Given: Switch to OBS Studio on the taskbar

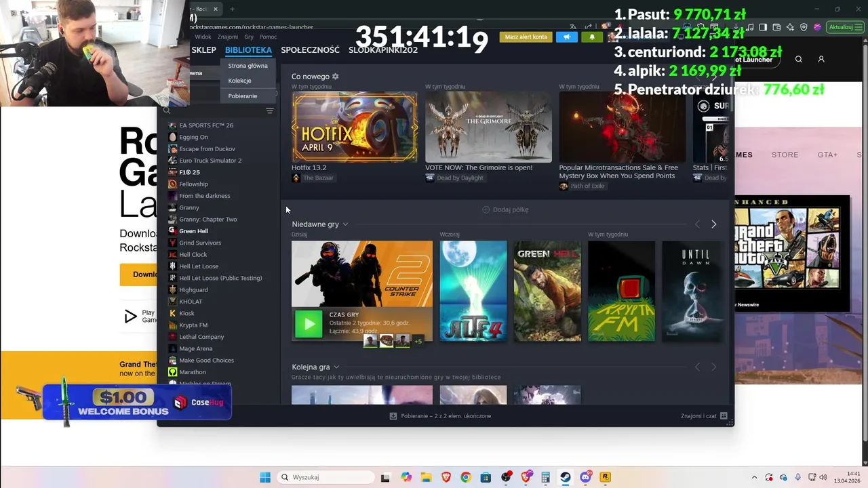Looking at the screenshot, I should click(x=506, y=477).
